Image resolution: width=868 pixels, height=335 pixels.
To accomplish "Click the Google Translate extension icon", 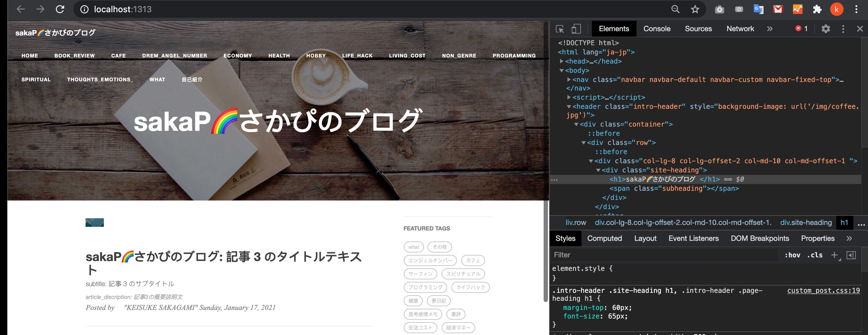I will [x=758, y=9].
